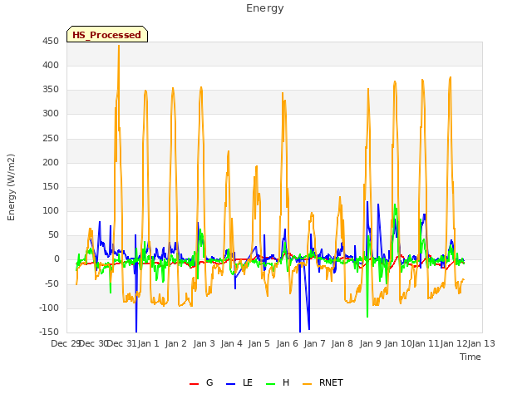Screen dimensions: 532x399
Task: Click the RNET peak on Jan 12
Action: coord(451,78)
